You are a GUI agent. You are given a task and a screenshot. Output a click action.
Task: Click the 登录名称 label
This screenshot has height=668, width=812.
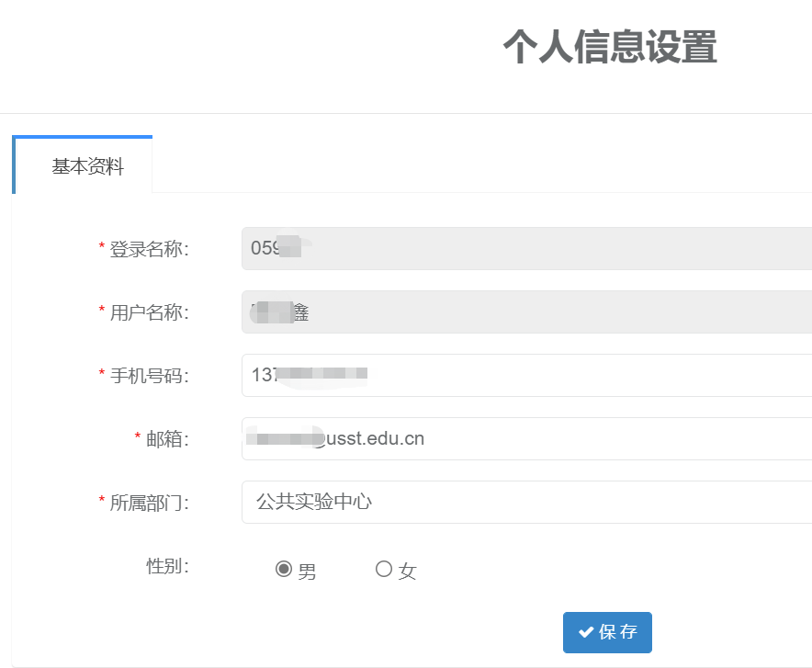[x=149, y=249]
